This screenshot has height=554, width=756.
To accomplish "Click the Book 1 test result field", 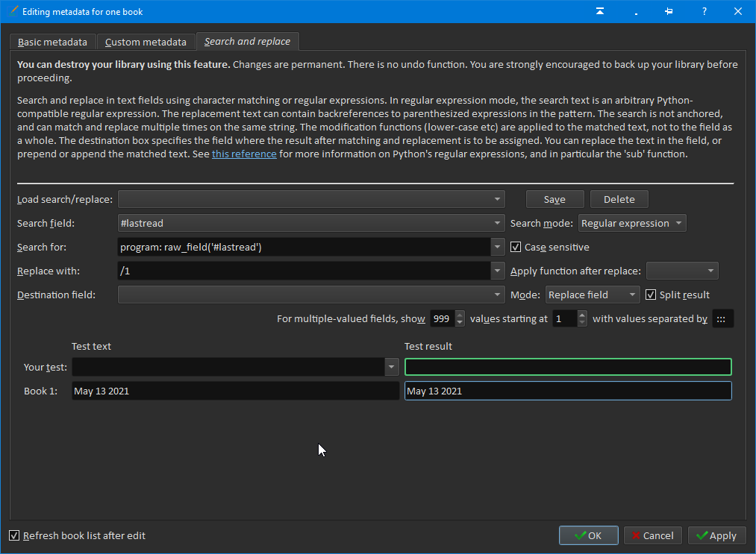I will pyautogui.click(x=568, y=391).
